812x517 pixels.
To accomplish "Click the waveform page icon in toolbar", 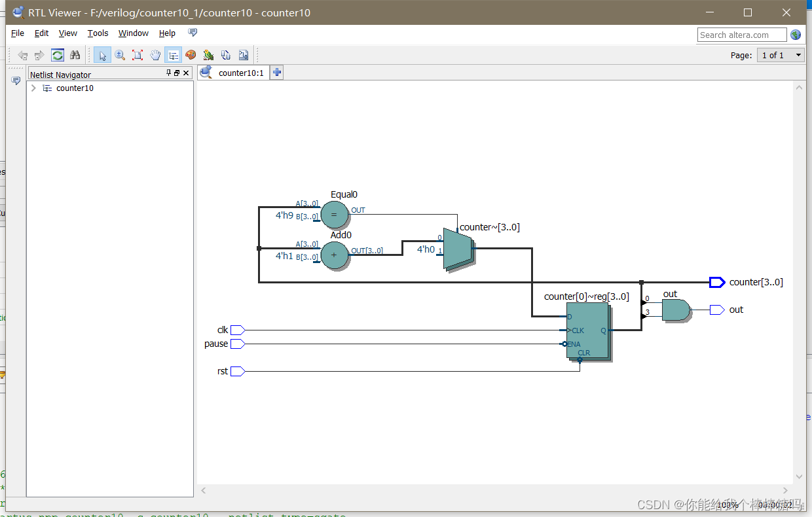I will pos(244,55).
